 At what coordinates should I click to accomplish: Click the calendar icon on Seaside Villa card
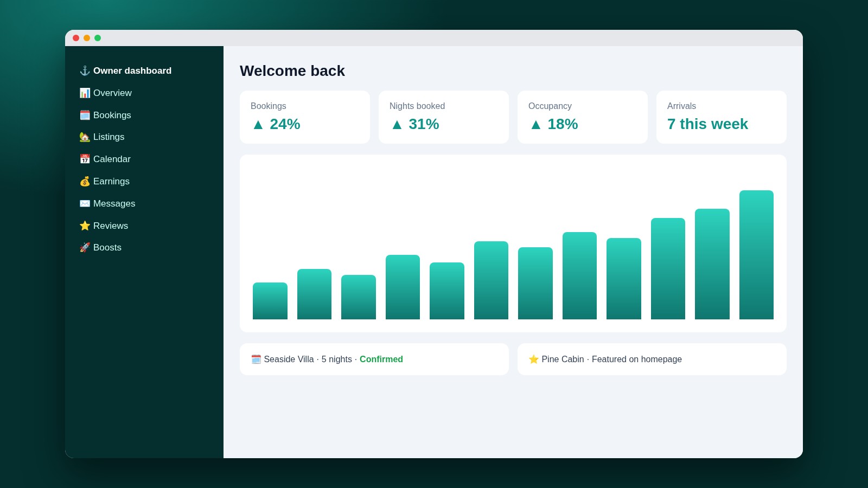[256, 359]
